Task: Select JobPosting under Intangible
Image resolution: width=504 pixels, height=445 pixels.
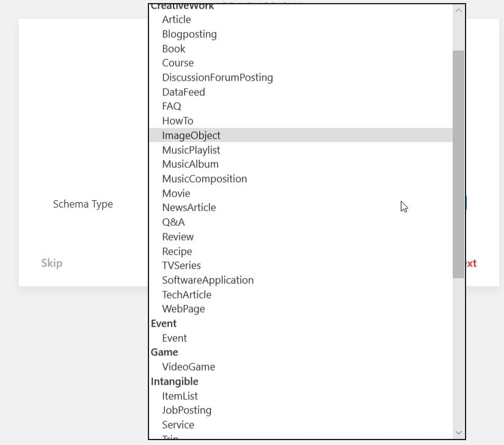Action: [x=187, y=410]
